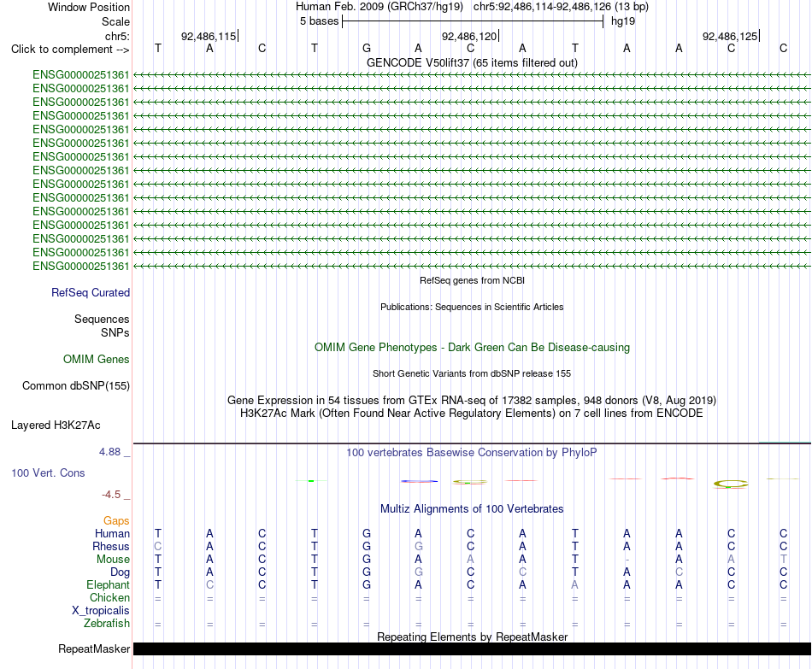812x669 pixels.
Task: Open the Common dbSNP(155) track label
Action: pyautogui.click(x=76, y=385)
